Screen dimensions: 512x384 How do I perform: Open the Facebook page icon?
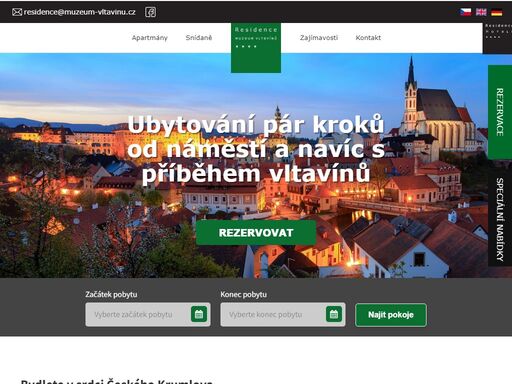click(150, 12)
